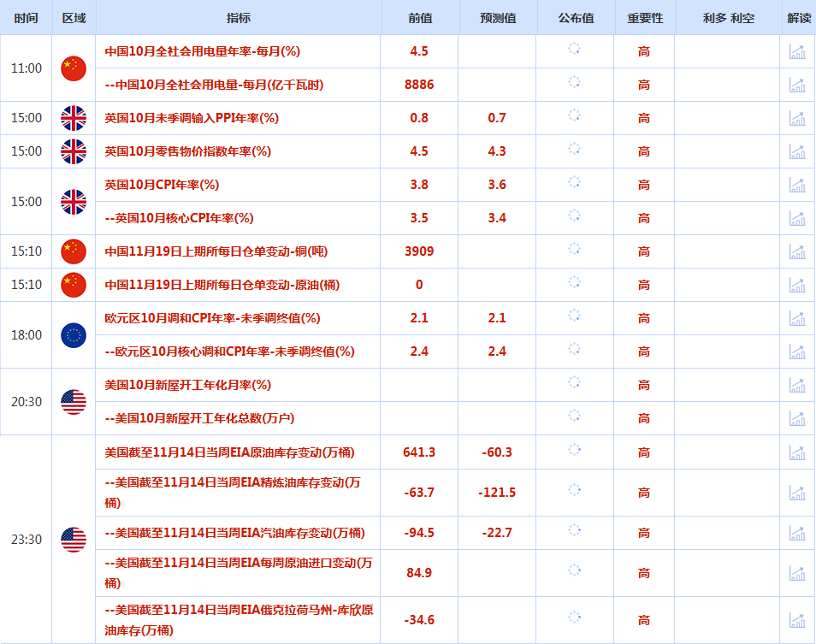Click the 指标 column header
This screenshot has height=644, width=816.
(239, 18)
